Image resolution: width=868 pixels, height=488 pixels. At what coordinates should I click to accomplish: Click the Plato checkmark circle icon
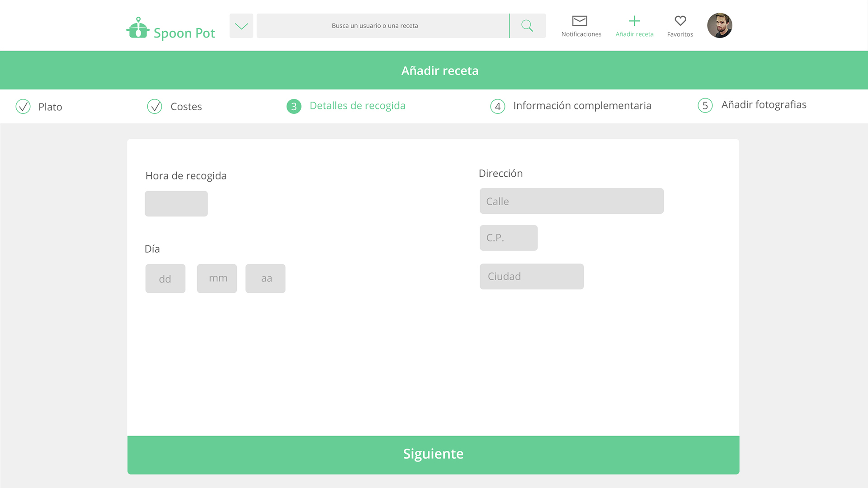tap(23, 107)
